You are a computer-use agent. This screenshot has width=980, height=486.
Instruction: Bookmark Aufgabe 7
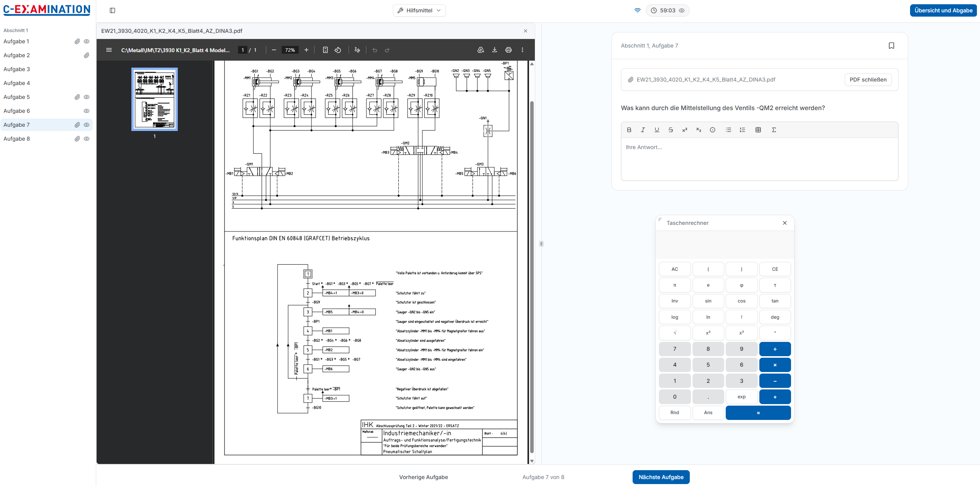click(x=892, y=46)
